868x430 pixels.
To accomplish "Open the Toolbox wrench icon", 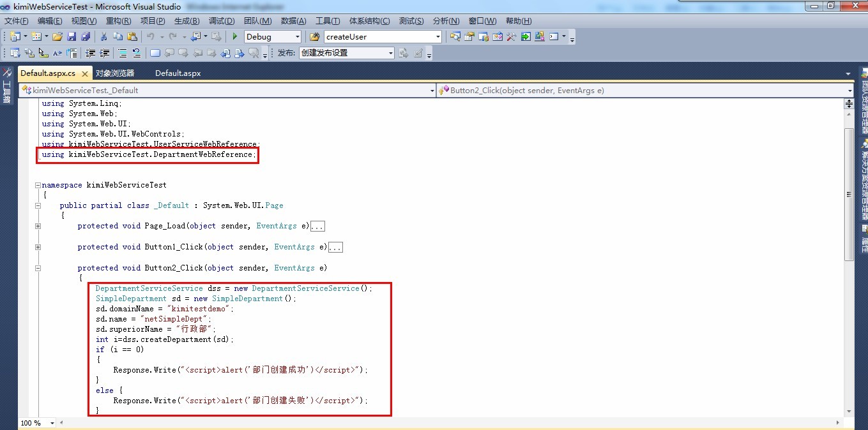I will [511, 36].
